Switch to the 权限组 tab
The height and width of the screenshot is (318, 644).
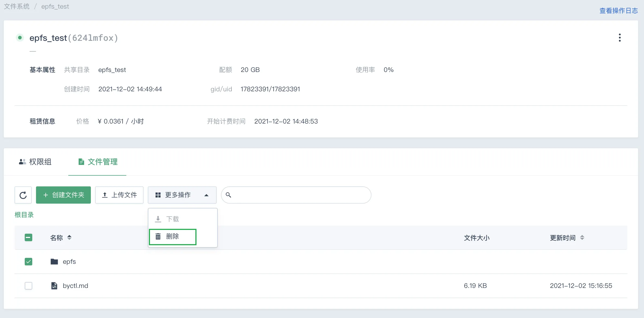(x=35, y=162)
